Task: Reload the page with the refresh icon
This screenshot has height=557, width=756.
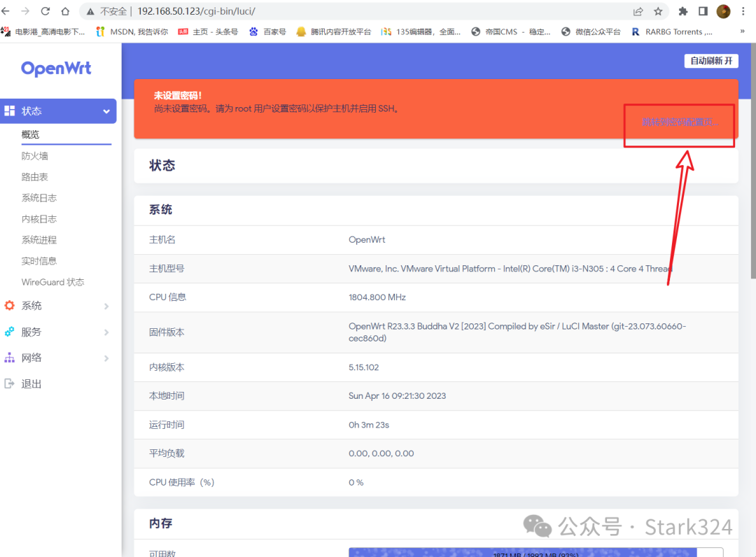Action: [45, 11]
